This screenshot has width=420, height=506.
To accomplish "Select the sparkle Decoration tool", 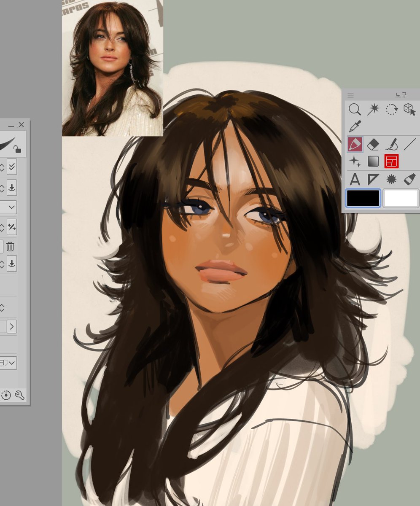I will pos(355,161).
